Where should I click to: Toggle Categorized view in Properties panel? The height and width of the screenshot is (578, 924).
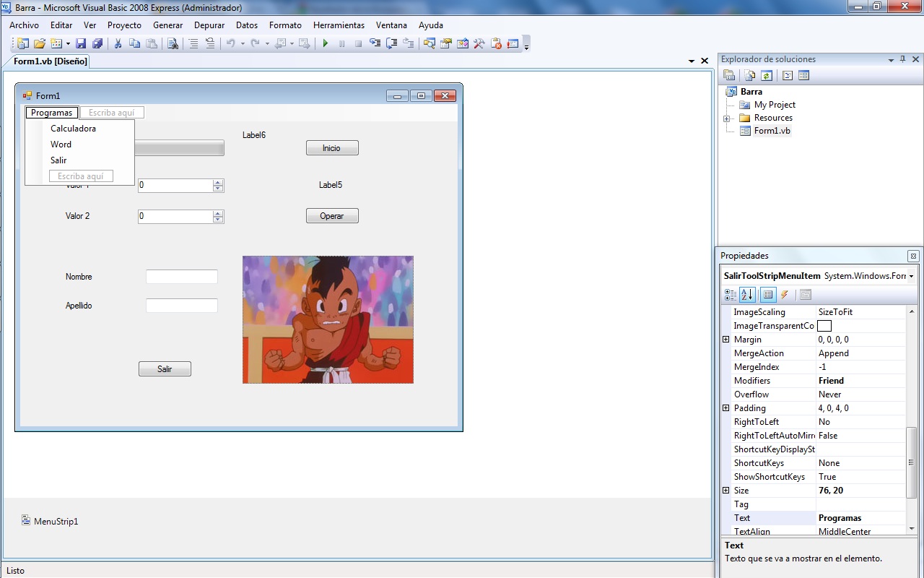(x=731, y=295)
